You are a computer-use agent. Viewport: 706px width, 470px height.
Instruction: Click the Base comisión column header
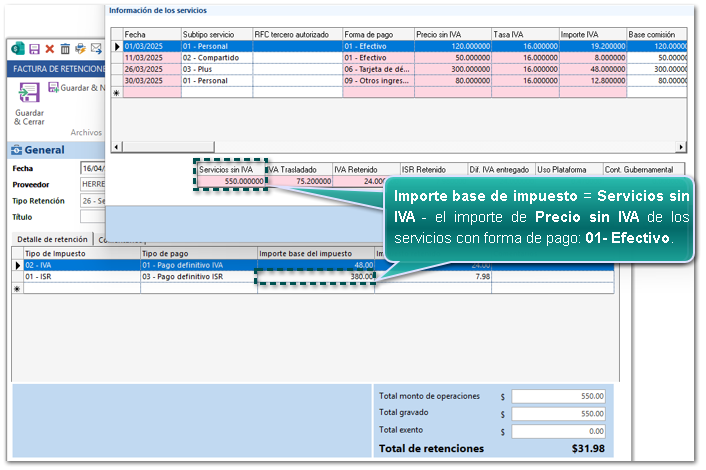click(x=656, y=34)
